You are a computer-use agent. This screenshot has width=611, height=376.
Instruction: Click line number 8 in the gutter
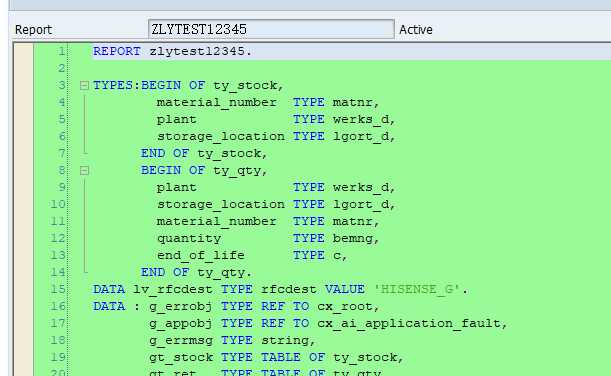pos(61,170)
